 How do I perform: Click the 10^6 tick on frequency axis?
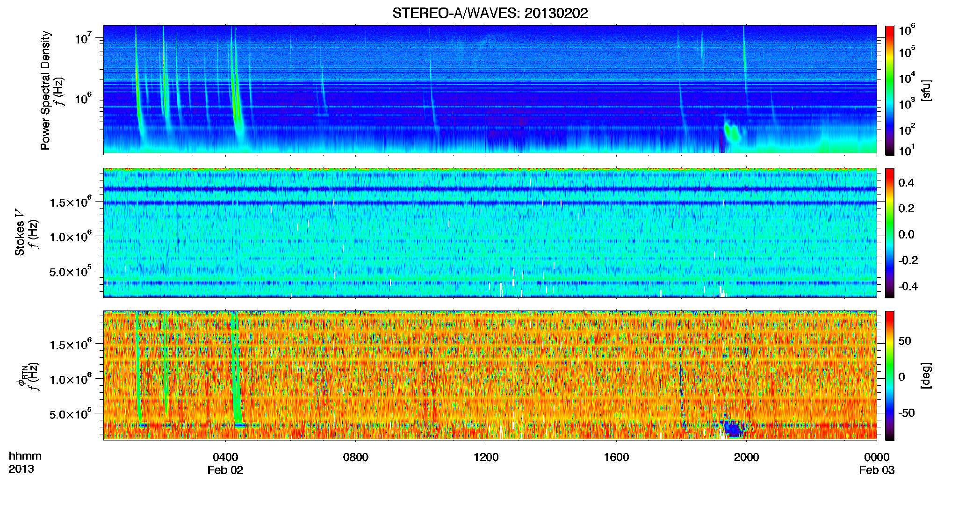coord(84,98)
